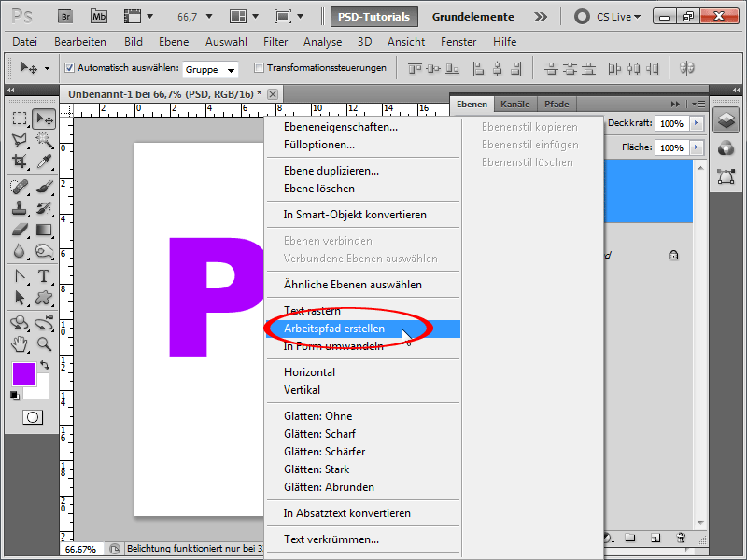The width and height of the screenshot is (747, 560).
Task: Select the Gradient tool
Action: point(44,230)
